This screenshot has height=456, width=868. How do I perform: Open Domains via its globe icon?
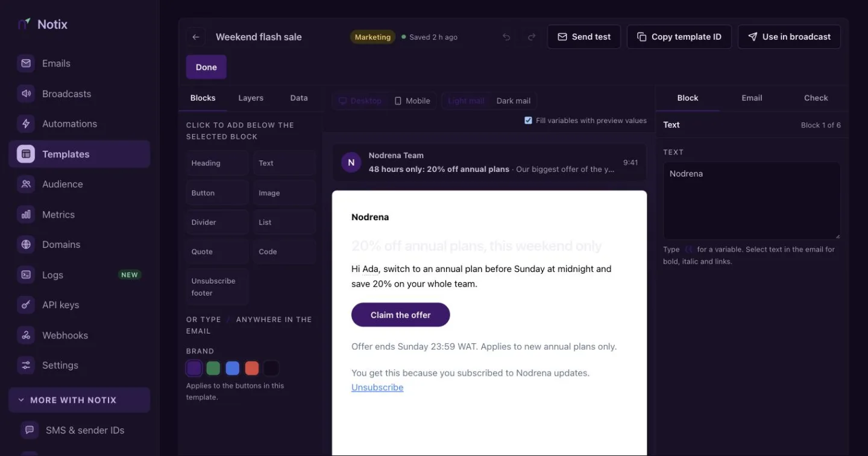[26, 244]
